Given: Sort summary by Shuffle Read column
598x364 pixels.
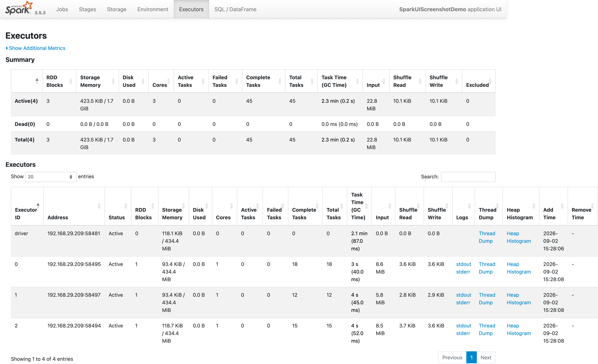Looking at the screenshot, I should click(407, 81).
